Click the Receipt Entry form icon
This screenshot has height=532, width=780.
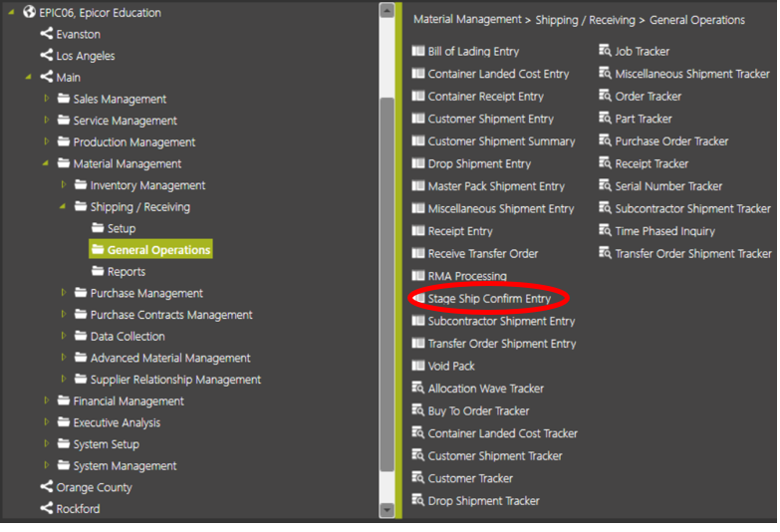(417, 231)
